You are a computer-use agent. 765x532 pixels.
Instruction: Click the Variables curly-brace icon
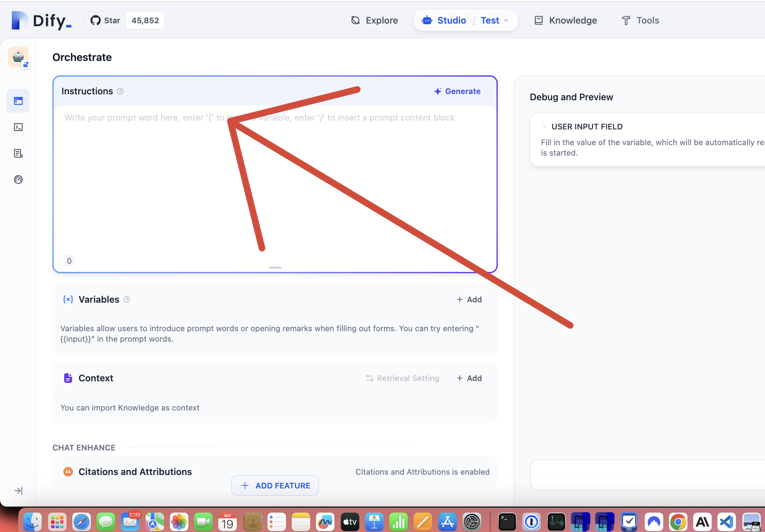pos(68,299)
